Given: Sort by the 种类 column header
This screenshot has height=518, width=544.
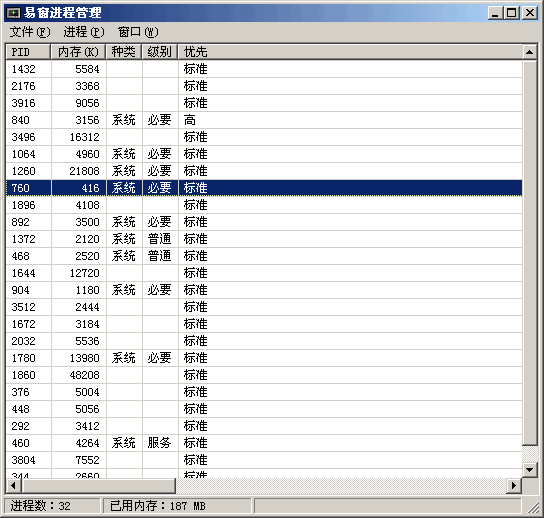Looking at the screenshot, I should pos(124,52).
